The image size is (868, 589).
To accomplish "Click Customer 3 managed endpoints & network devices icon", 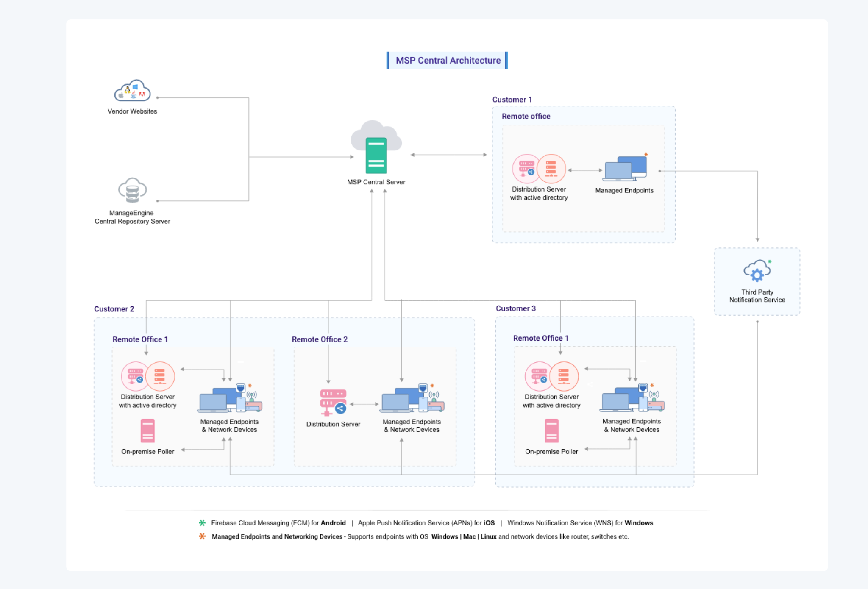I will point(632,398).
